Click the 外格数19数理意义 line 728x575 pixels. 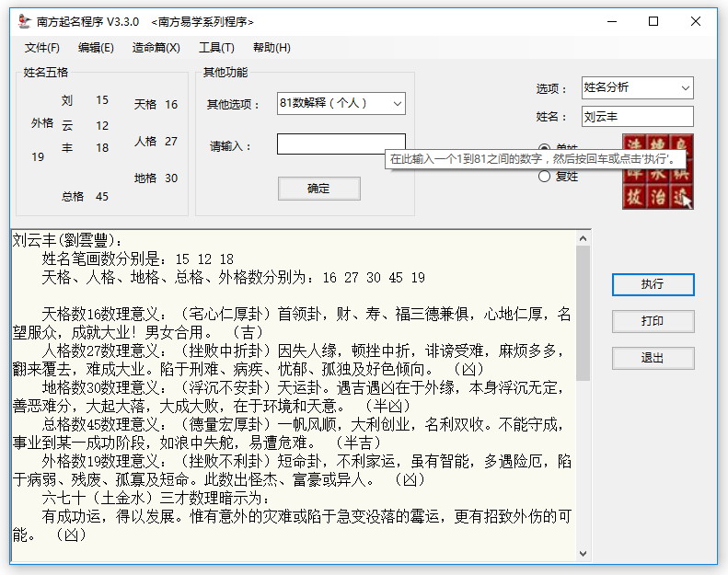click(292, 470)
